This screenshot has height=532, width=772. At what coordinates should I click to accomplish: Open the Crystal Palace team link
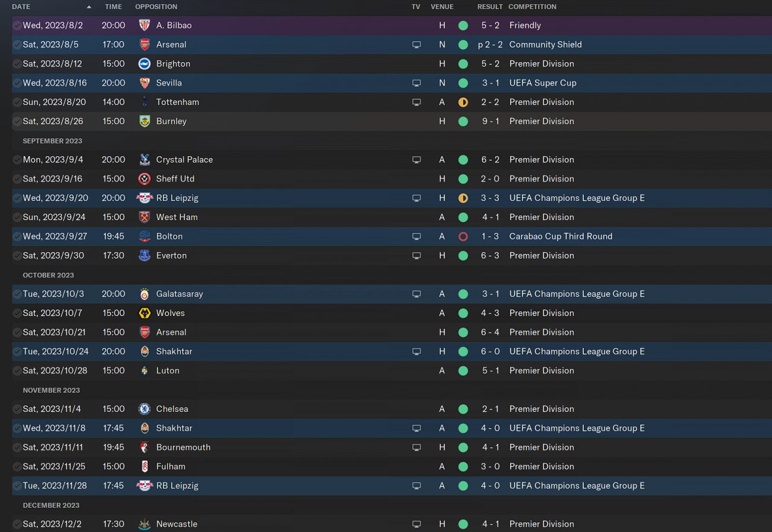[184, 160]
